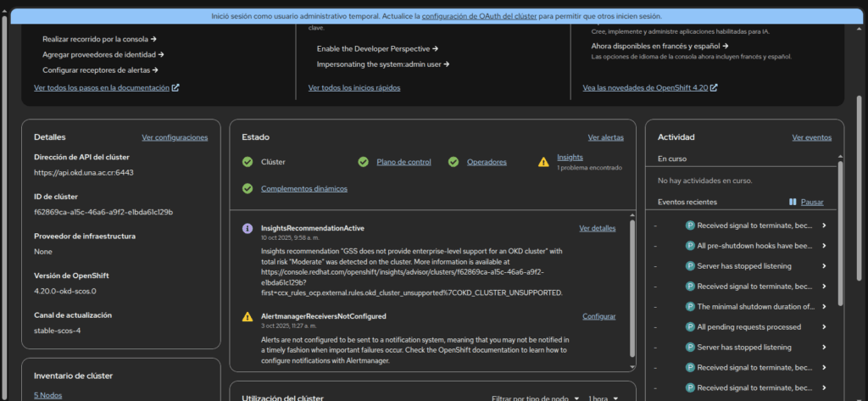Expand the Server has stopped listening event
The width and height of the screenshot is (868, 401).
point(823,265)
